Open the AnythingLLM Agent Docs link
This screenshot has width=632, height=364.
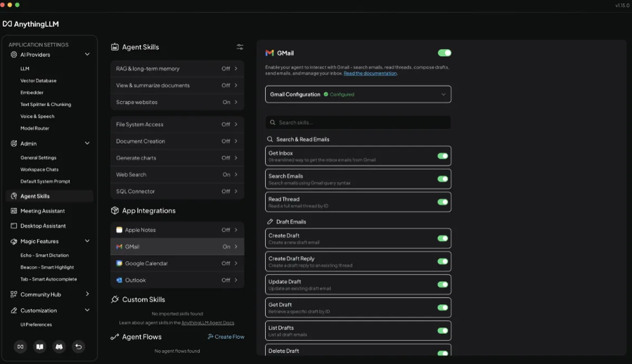tap(207, 323)
